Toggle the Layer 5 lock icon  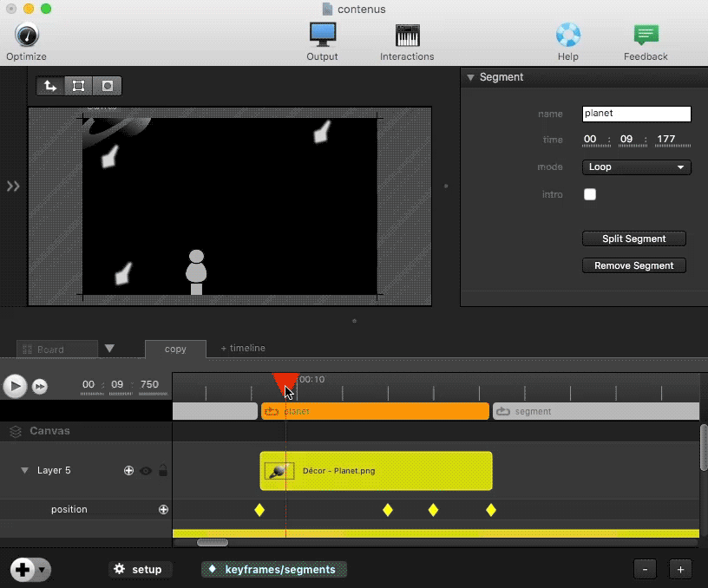[162, 471]
